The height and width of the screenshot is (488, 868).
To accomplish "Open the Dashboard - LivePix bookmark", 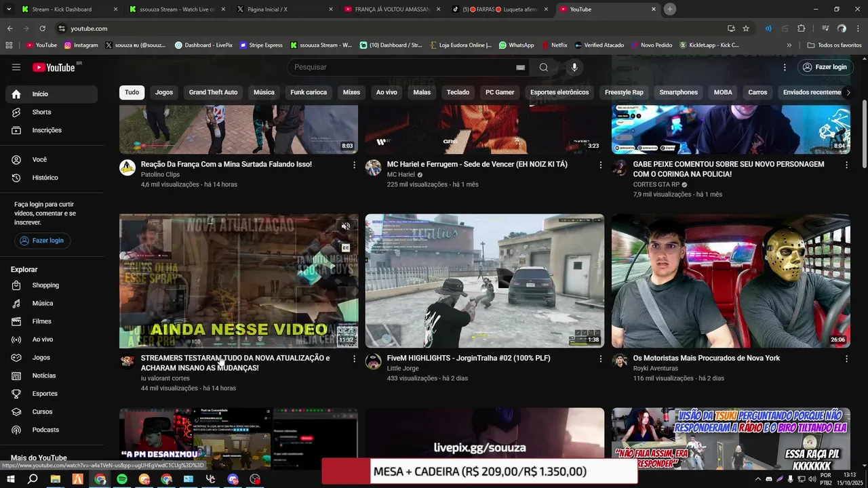I will (x=203, y=45).
